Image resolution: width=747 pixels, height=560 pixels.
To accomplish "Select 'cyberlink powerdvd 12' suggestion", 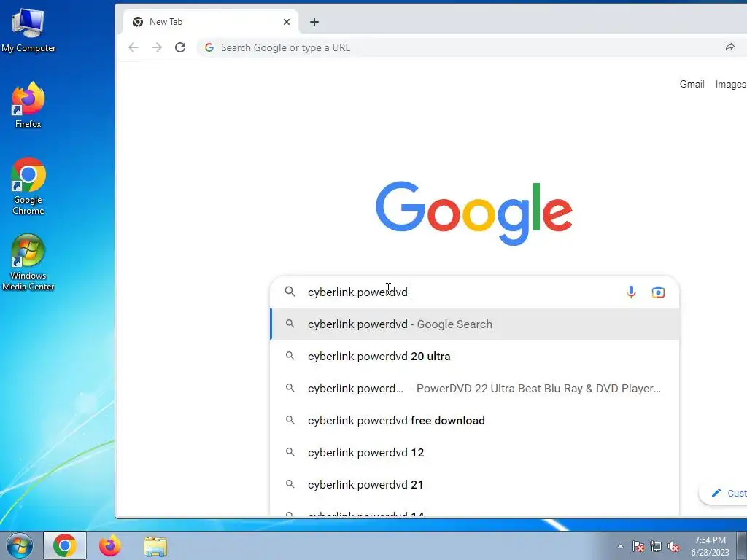I will (x=474, y=452).
